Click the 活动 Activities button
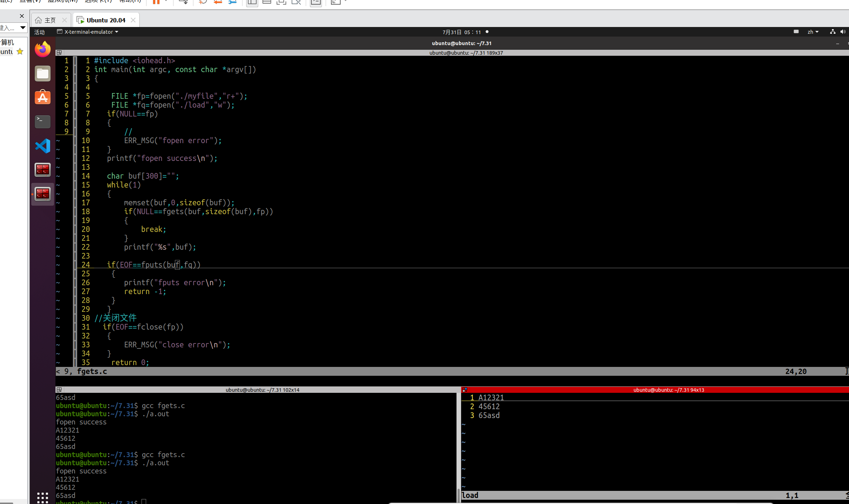 [39, 32]
